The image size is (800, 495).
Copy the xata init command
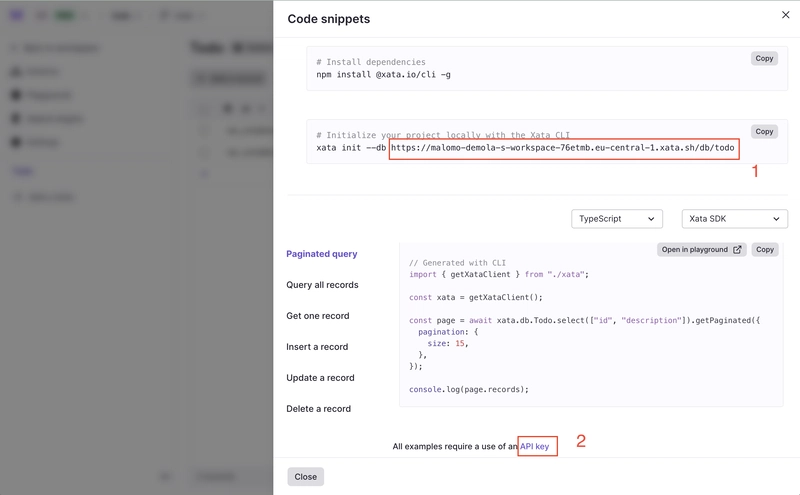[764, 132]
